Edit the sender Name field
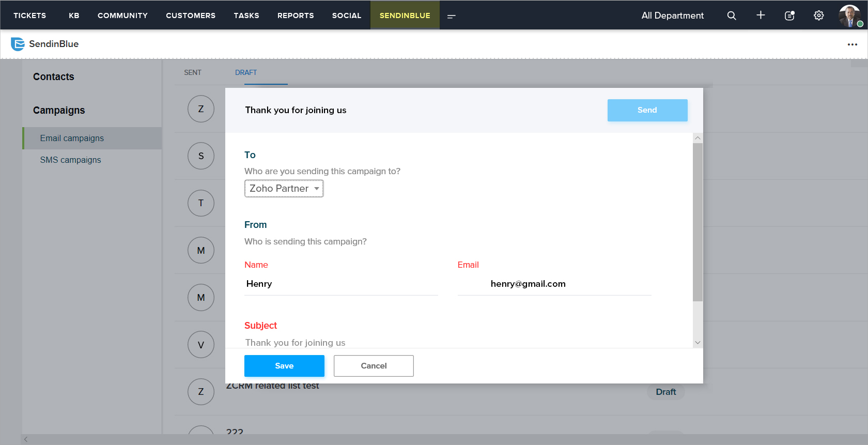 pos(341,284)
